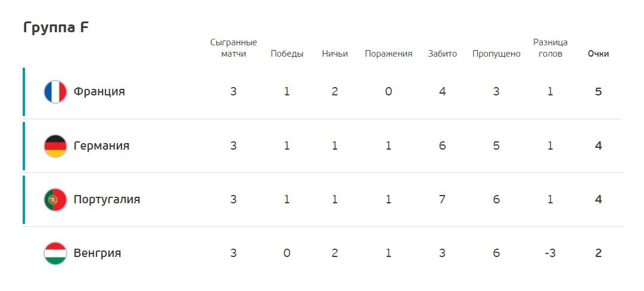Viewport: 644px width, 291px height.
Task: Click the Portugal flag icon
Action: coord(55,200)
